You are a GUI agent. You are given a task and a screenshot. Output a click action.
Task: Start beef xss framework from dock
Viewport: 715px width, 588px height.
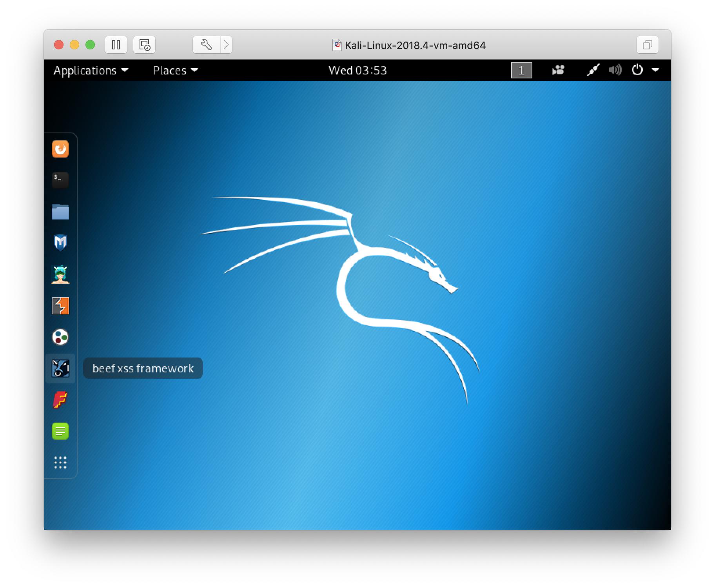60,368
